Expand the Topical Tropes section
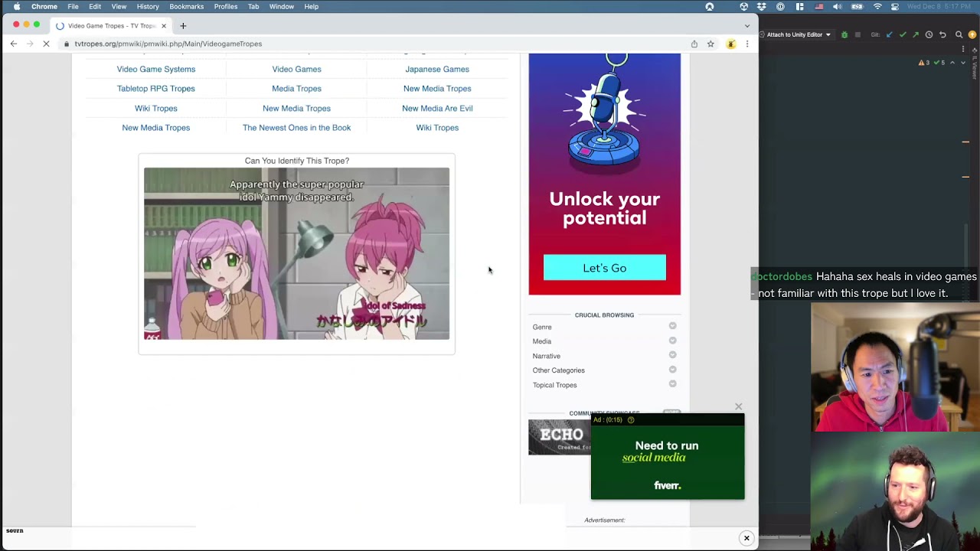The image size is (980, 551). pos(672,384)
